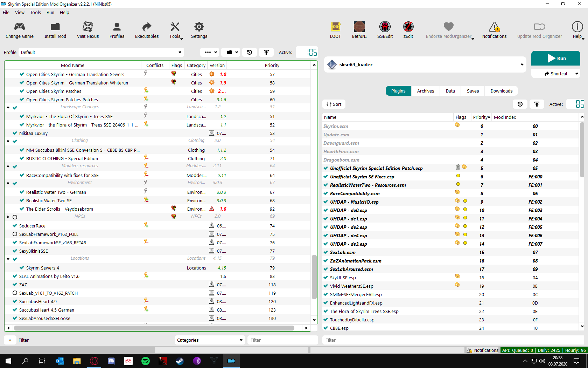Open the skse64_loader executable dropdown
Image resolution: width=588 pixels, height=368 pixels.
click(425, 64)
